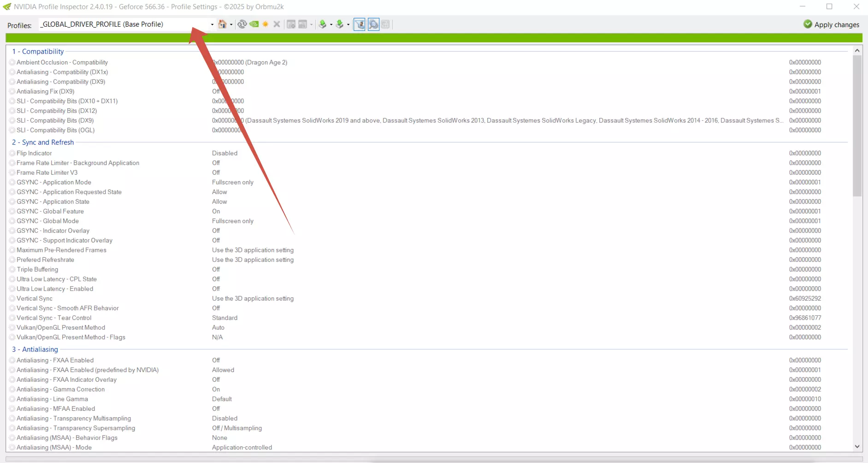
Task: Click the Standard value for Vertical Sync - Tear Control
Action: (225, 318)
